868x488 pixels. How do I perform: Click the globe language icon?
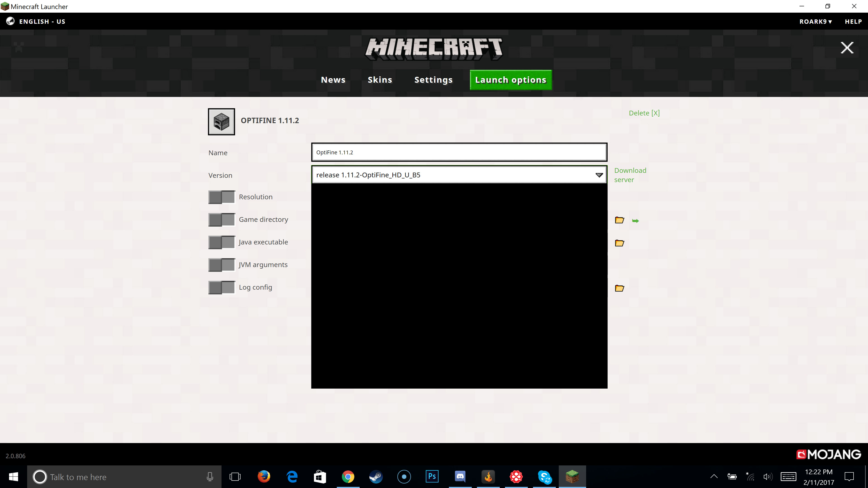coord(10,21)
